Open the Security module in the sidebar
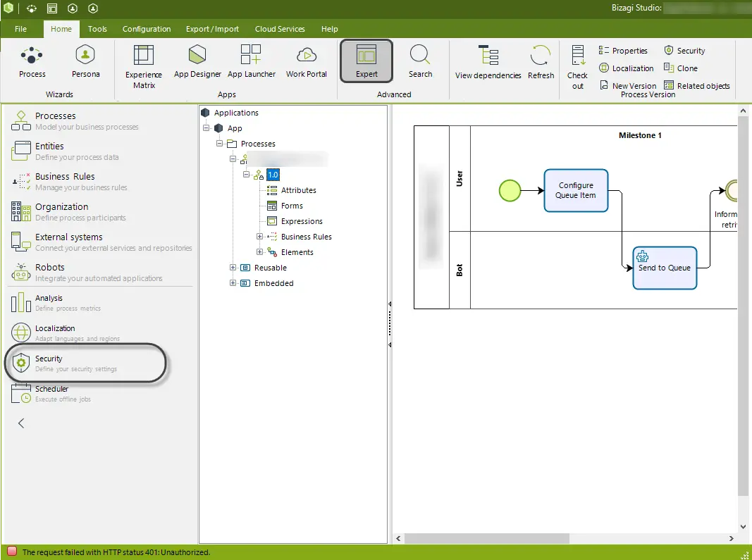This screenshot has height=560, width=752. [64, 363]
